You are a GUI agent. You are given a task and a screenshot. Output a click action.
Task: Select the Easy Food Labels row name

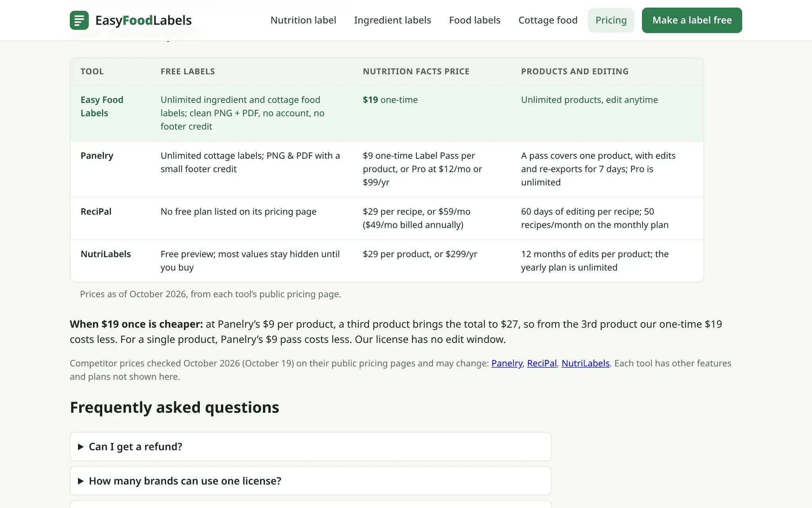[x=102, y=106]
